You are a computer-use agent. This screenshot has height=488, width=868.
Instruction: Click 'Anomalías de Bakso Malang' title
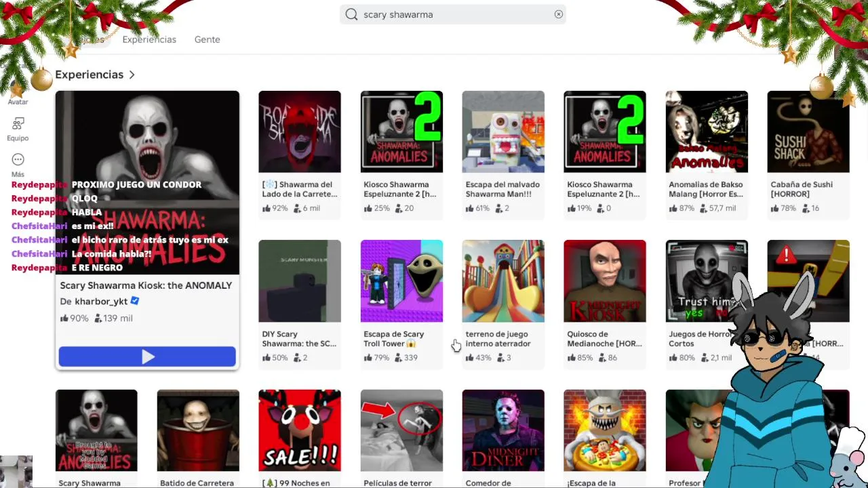[706, 189]
